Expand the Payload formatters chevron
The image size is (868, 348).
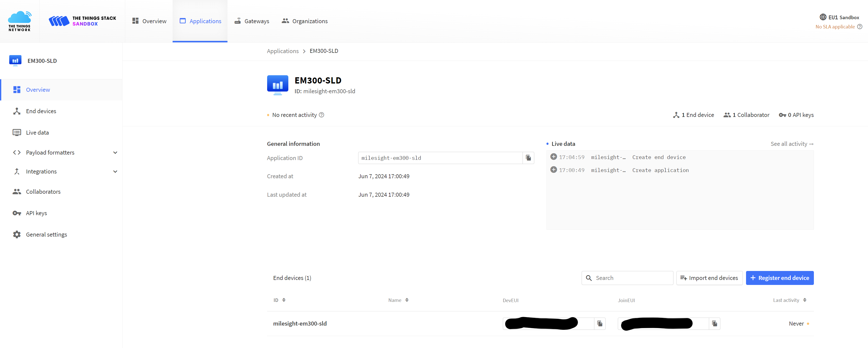(x=115, y=153)
